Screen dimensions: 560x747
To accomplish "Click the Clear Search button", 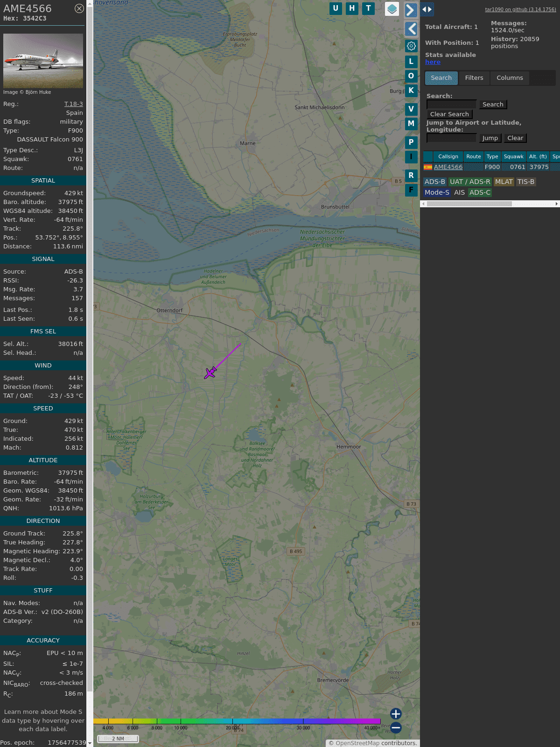I will pyautogui.click(x=449, y=114).
